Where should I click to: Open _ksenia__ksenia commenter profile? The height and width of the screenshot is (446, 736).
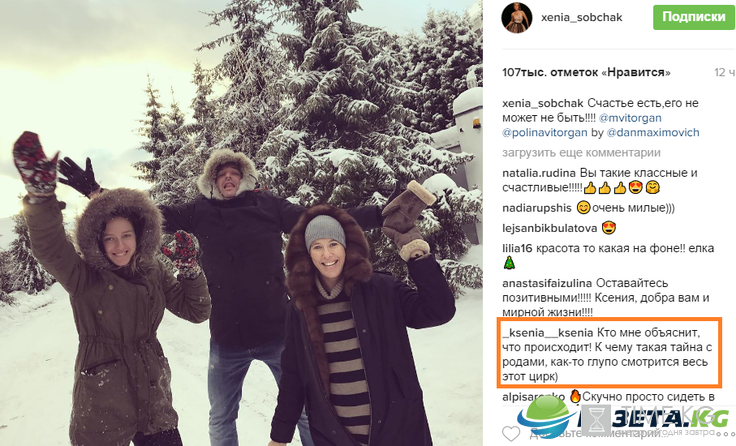[x=548, y=333]
